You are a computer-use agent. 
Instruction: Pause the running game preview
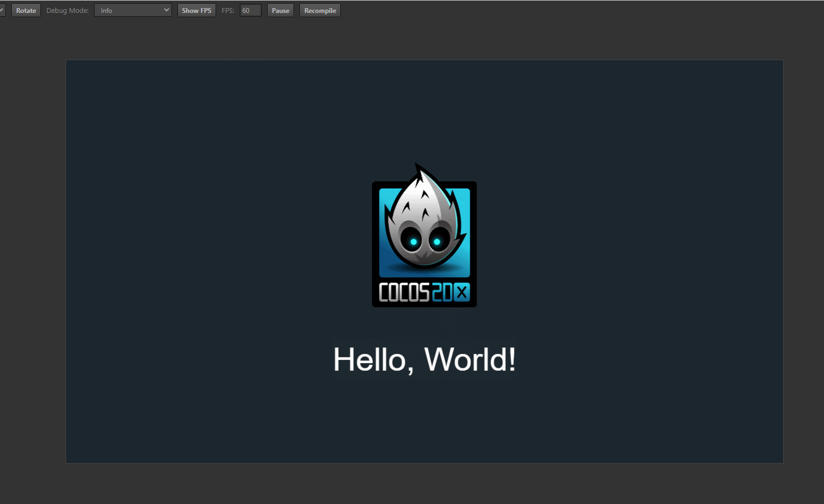coord(281,10)
